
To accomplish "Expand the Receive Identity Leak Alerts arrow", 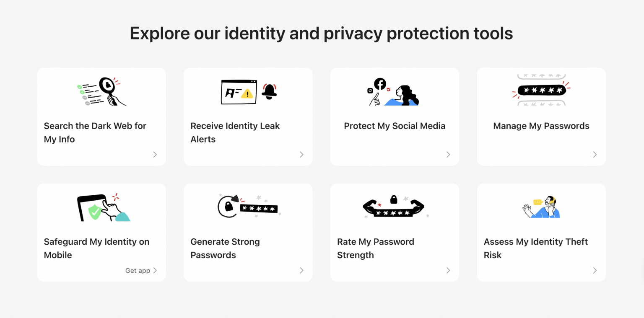I will 301,155.
